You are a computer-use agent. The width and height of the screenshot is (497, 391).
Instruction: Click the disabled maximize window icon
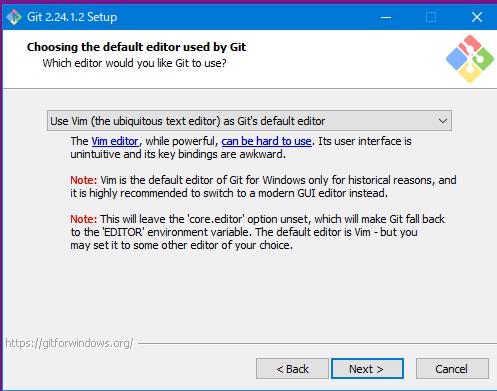(431, 17)
